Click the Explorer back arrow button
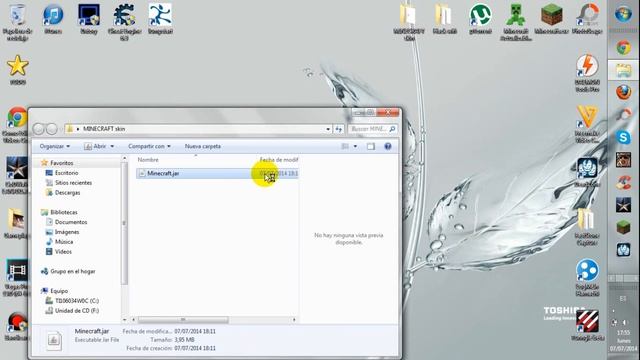 [x=38, y=129]
